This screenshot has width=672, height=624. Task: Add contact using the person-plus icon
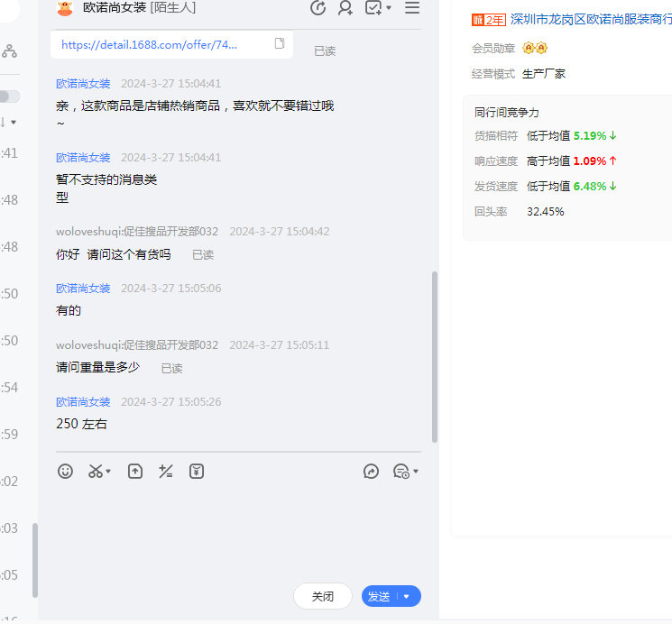pos(345,8)
